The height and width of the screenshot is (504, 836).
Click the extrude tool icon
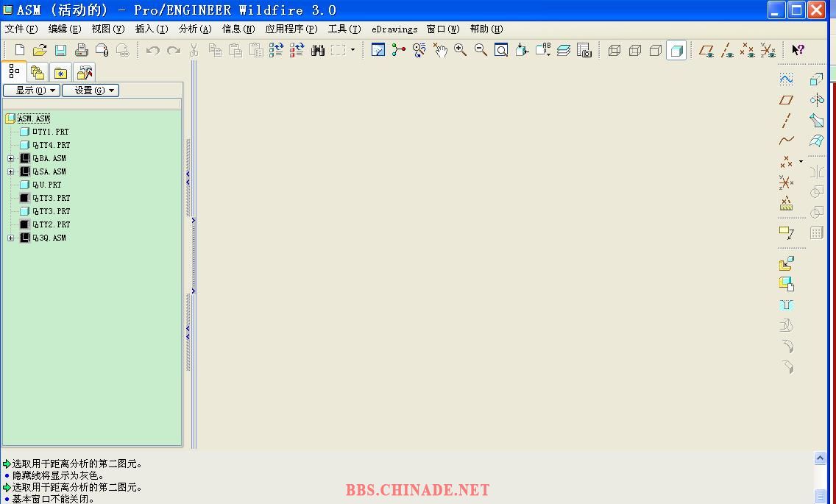(816, 79)
